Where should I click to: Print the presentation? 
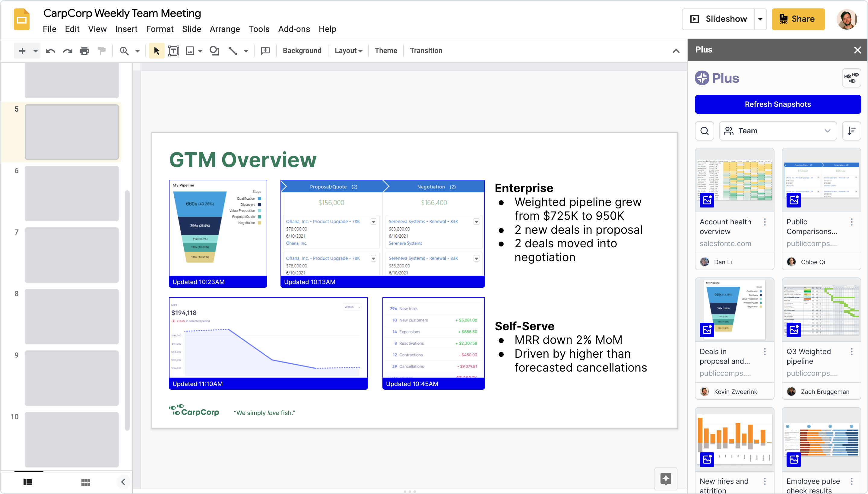[84, 51]
